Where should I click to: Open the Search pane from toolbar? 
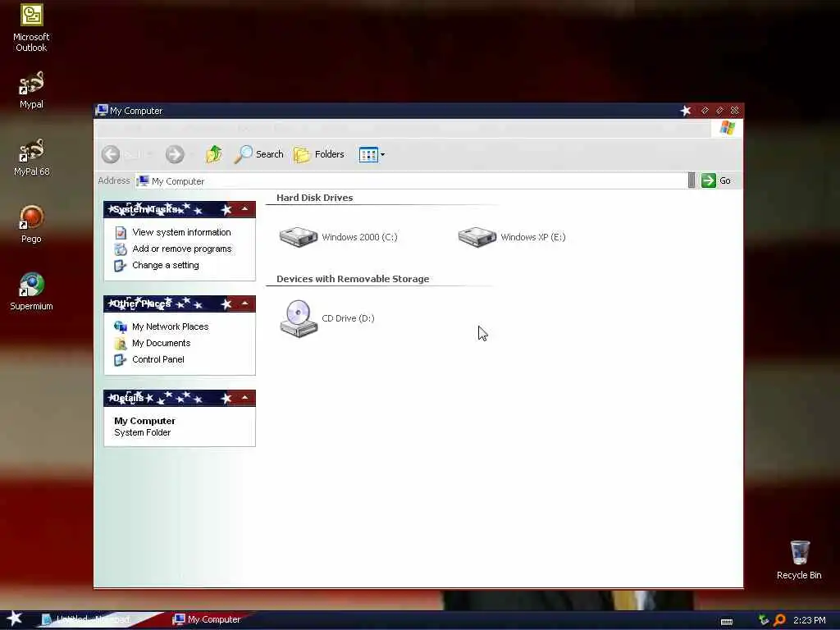click(258, 154)
